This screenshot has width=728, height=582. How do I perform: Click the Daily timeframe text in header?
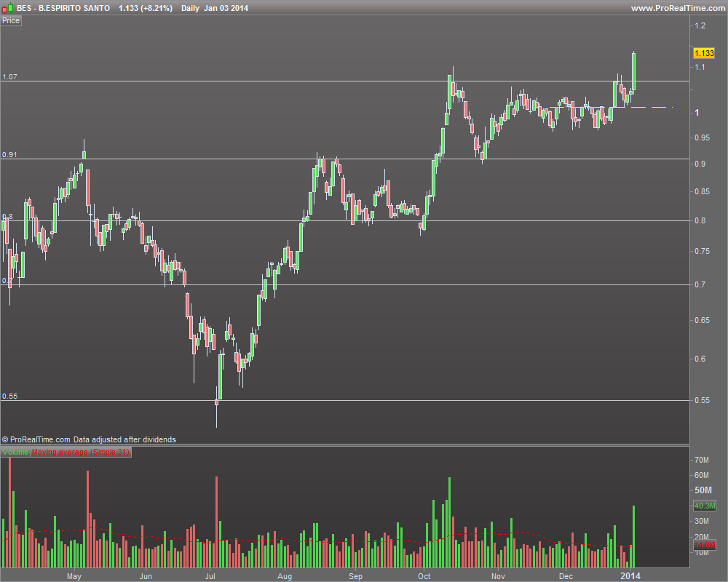(190, 8)
